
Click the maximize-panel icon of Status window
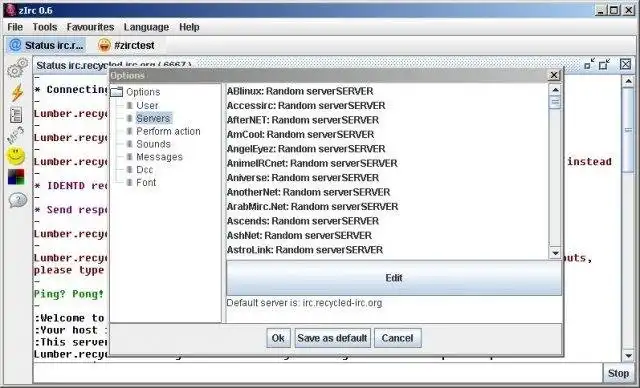[x=604, y=64]
